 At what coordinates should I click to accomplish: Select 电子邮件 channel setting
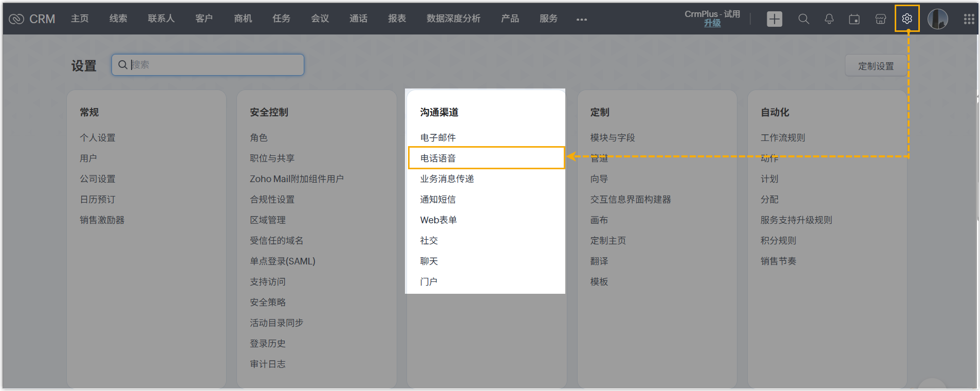[x=438, y=137]
